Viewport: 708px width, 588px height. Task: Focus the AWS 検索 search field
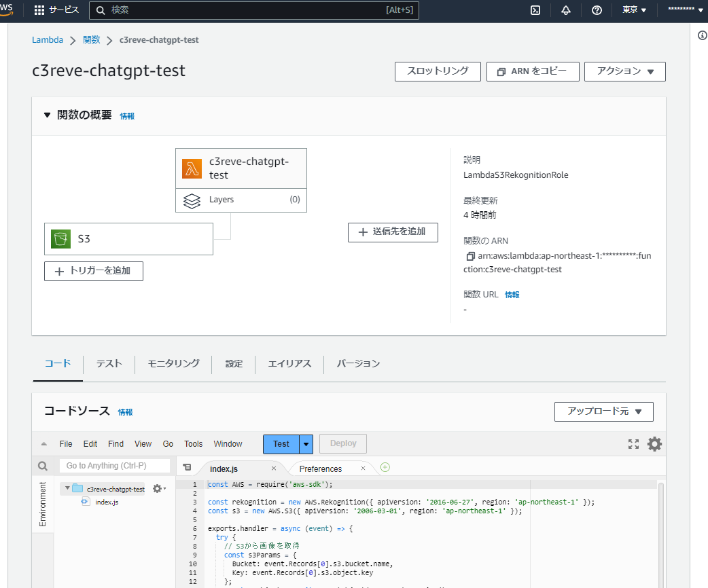point(253,10)
